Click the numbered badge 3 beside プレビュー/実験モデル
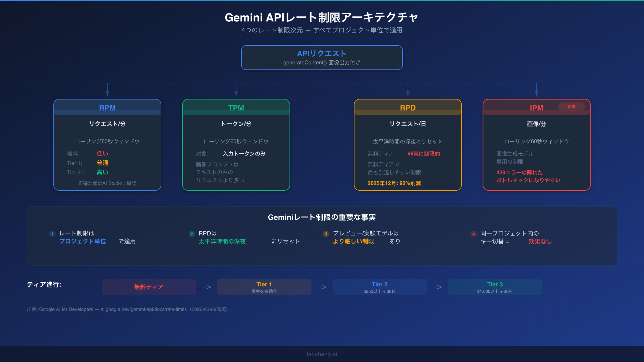This screenshot has height=362, width=644. pos(325,234)
